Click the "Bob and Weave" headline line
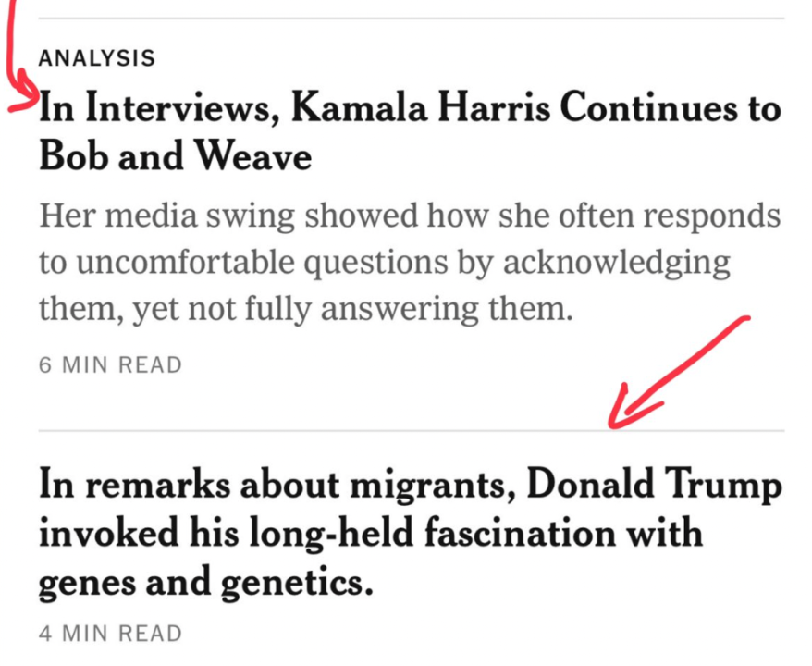 pyautogui.click(x=175, y=157)
